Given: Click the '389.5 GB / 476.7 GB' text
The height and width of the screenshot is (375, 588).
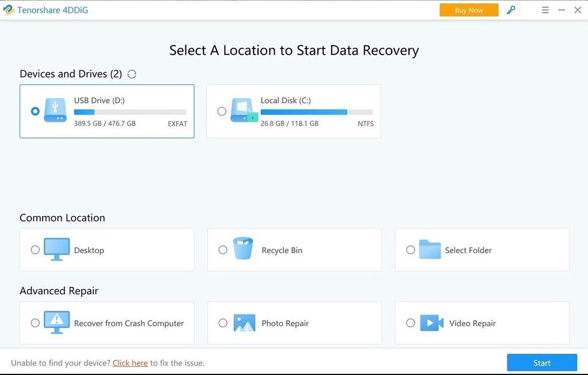Looking at the screenshot, I should (105, 123).
